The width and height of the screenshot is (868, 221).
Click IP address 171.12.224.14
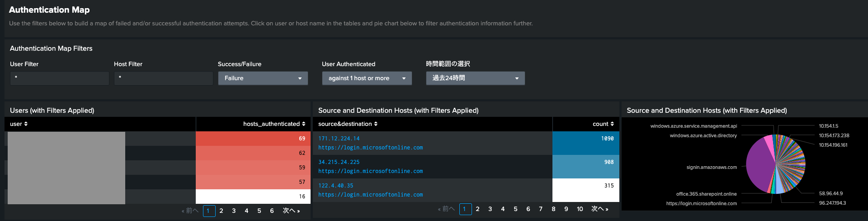339,139
